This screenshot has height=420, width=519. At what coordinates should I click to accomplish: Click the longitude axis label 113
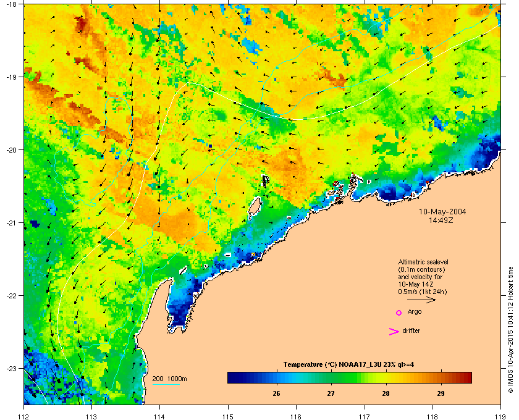91,416
